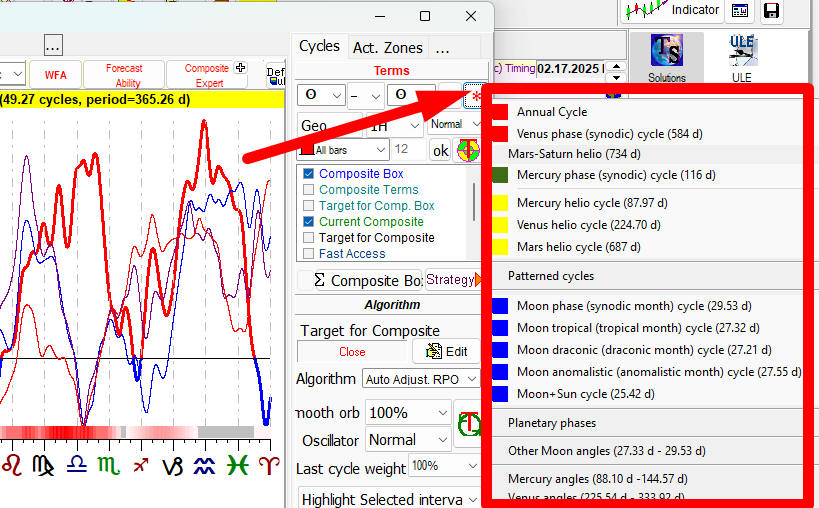Expand the Oscillator Normal dropdown
The width and height of the screenshot is (819, 508).
(408, 439)
